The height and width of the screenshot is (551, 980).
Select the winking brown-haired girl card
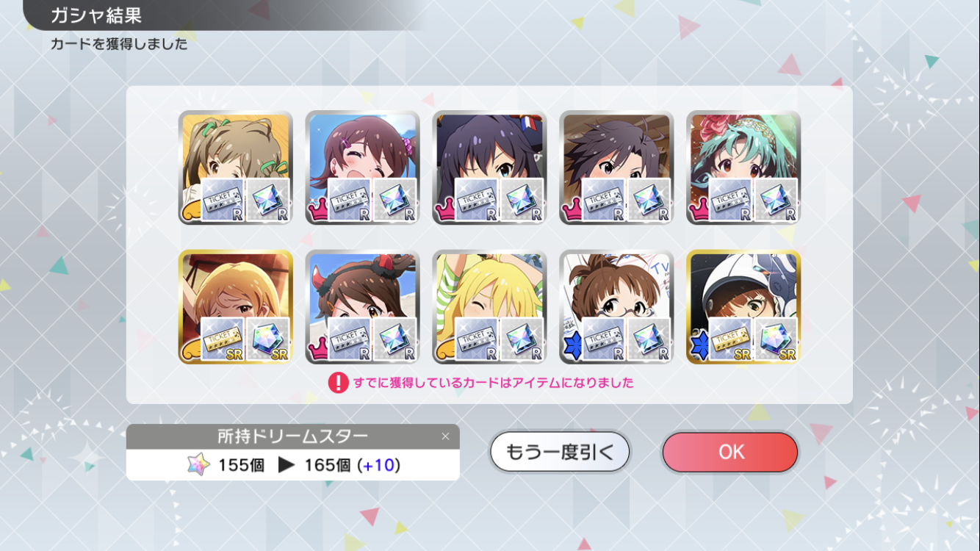tap(362, 168)
